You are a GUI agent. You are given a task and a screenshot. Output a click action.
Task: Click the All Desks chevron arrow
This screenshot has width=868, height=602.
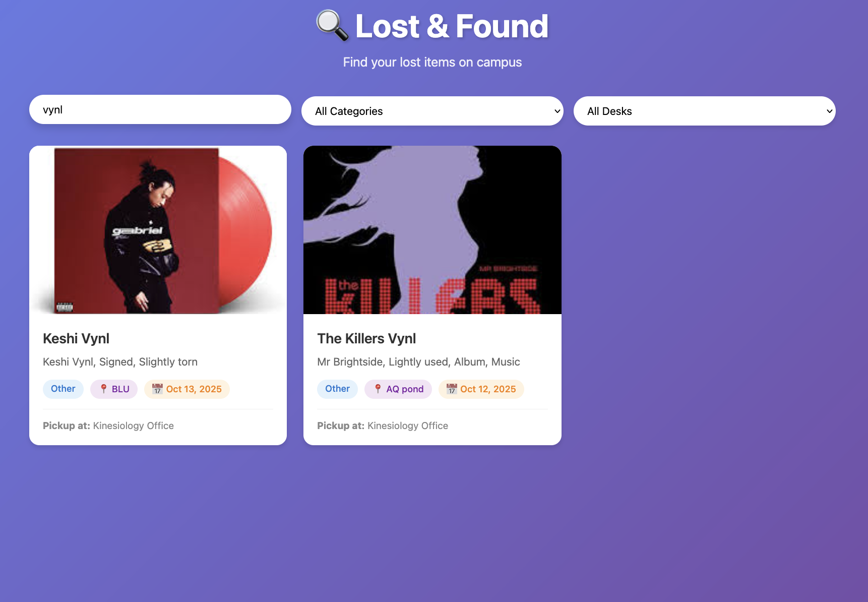click(x=829, y=111)
